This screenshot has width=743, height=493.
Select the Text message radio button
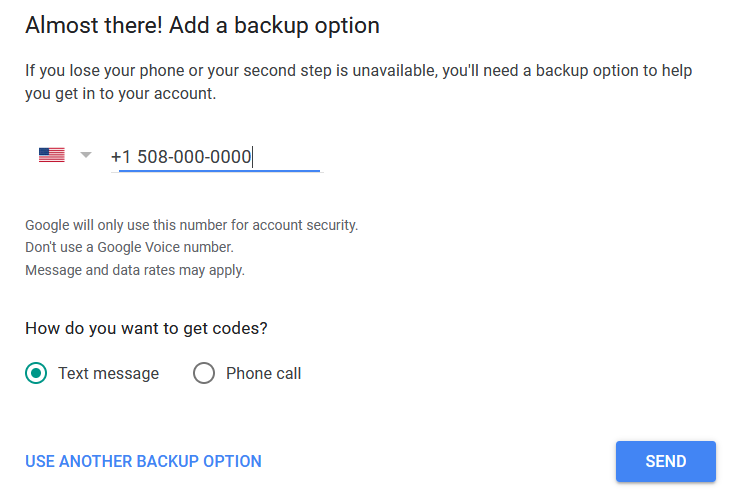(x=36, y=373)
